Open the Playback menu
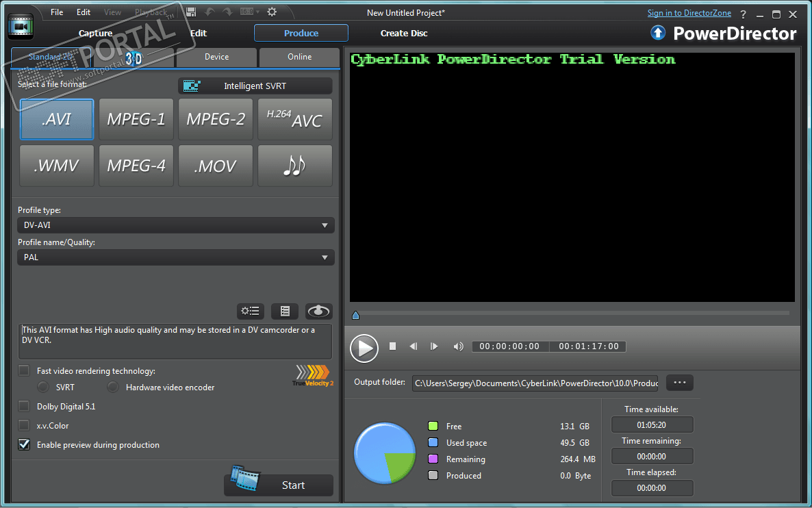 151,12
